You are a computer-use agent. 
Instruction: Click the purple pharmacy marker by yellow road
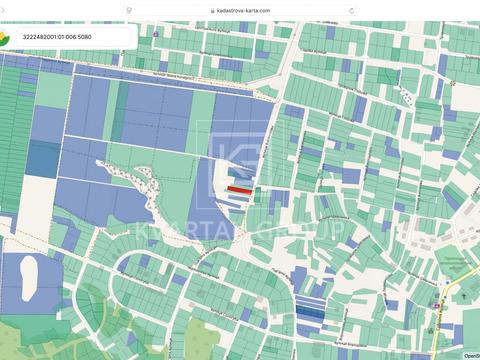tap(436, 305)
